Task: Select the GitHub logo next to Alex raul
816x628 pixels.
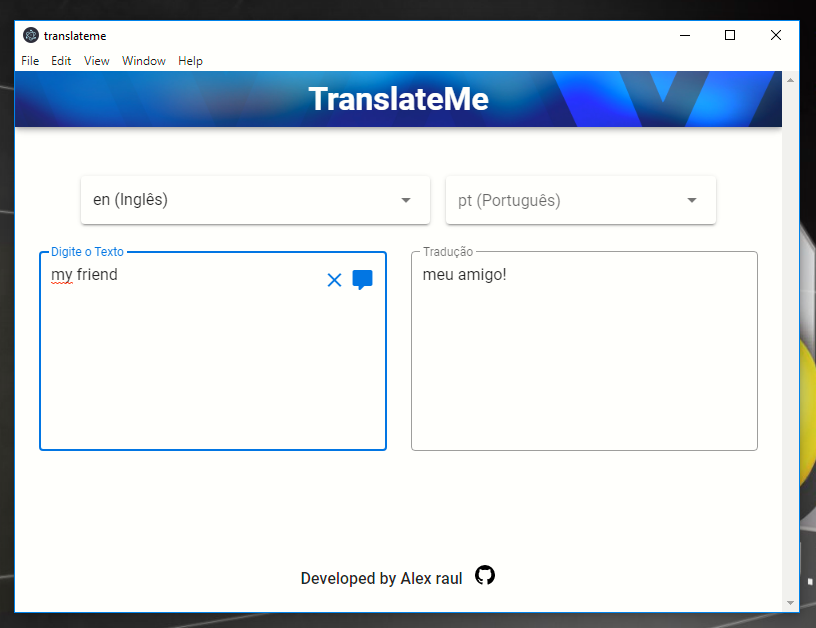Action: click(485, 576)
